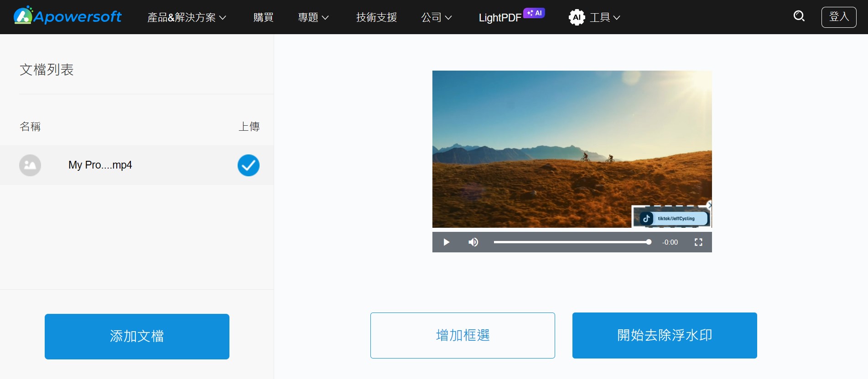
Task: Play the video preview
Action: point(446,242)
